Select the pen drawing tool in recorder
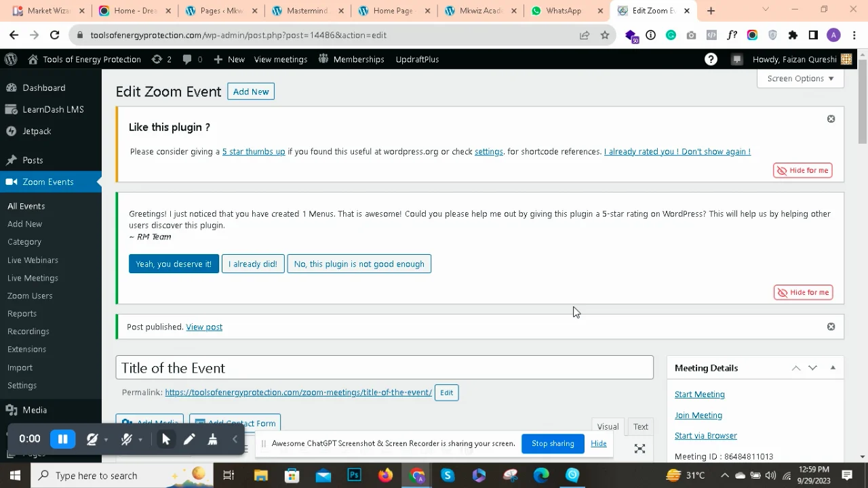 [x=189, y=439]
